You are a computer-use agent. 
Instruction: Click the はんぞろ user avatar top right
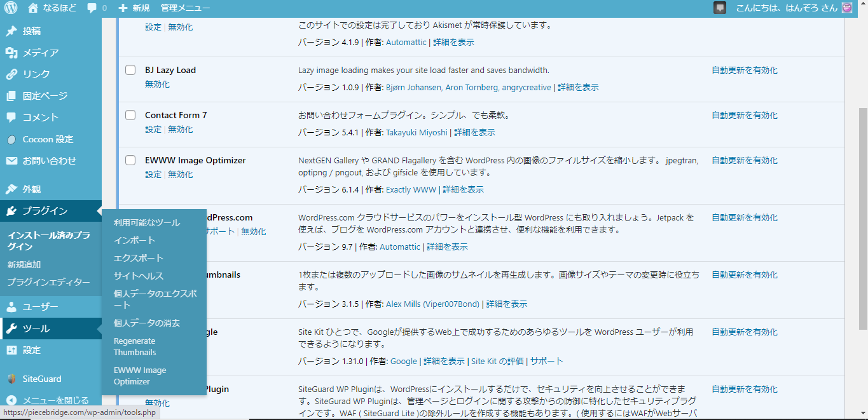click(x=846, y=8)
